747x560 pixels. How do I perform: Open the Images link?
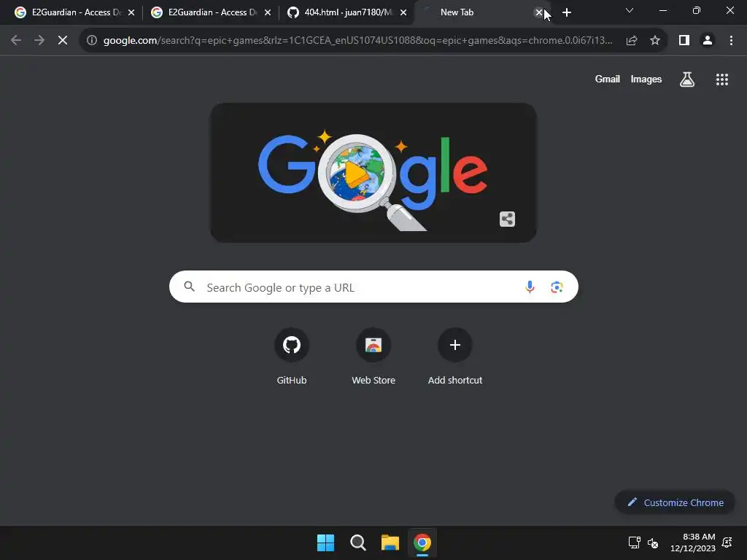pyautogui.click(x=646, y=79)
